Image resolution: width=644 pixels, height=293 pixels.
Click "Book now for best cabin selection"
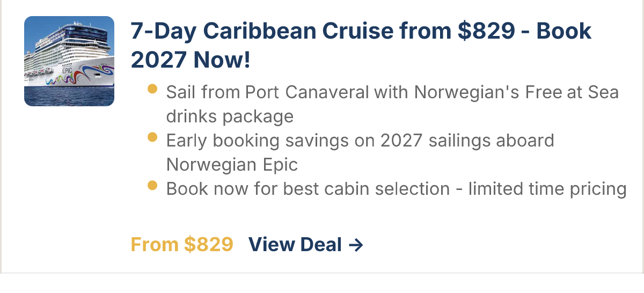(x=308, y=189)
